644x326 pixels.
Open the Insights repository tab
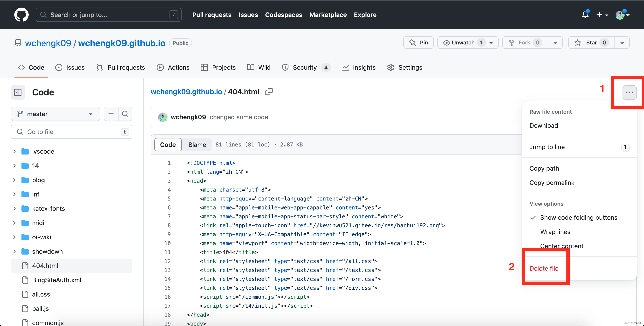[358, 67]
